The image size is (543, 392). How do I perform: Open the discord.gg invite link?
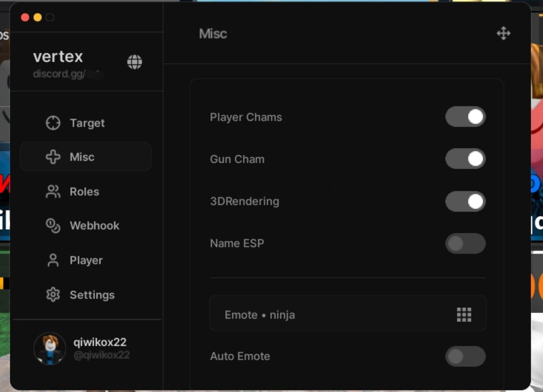pos(68,74)
